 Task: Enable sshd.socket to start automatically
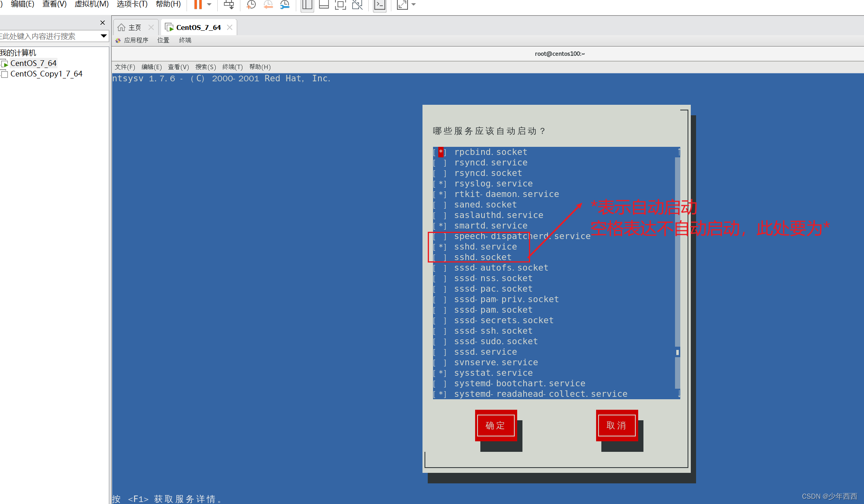click(x=441, y=257)
